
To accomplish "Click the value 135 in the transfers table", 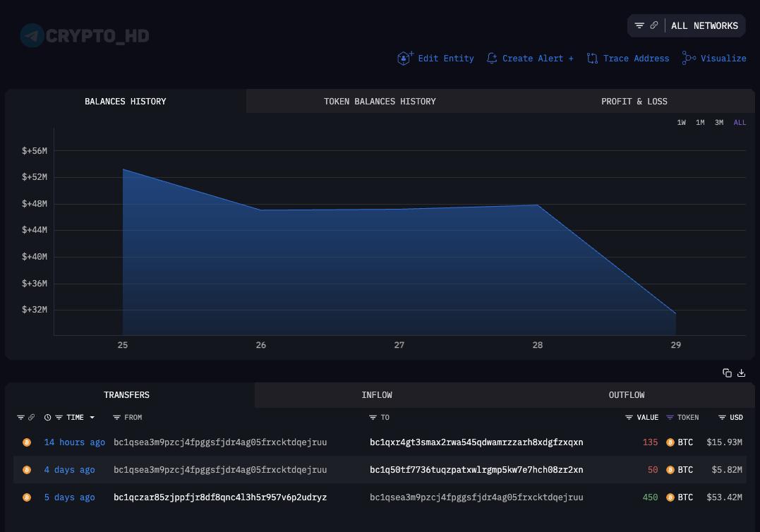I will (x=650, y=442).
